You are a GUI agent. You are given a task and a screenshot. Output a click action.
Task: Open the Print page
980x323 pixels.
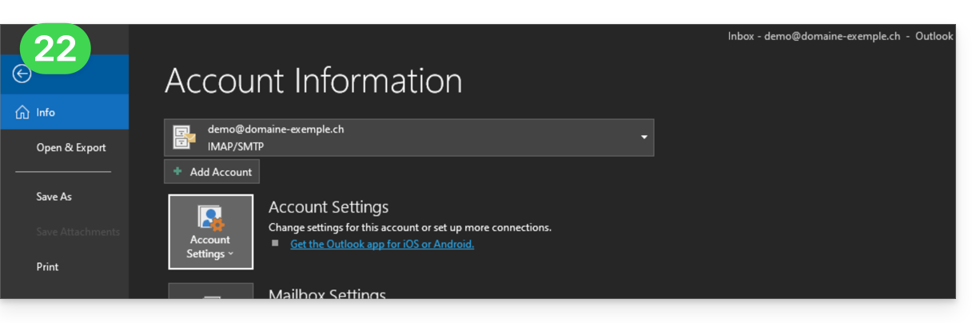click(47, 267)
